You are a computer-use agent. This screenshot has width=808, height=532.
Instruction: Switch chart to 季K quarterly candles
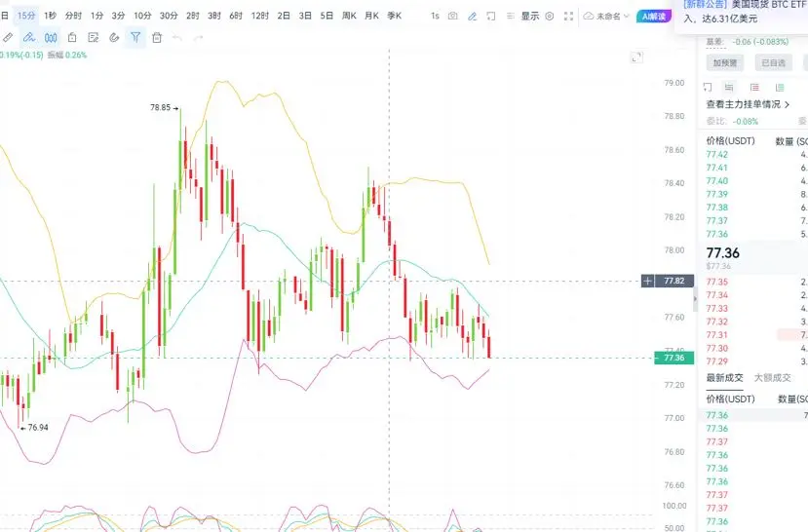click(x=394, y=16)
